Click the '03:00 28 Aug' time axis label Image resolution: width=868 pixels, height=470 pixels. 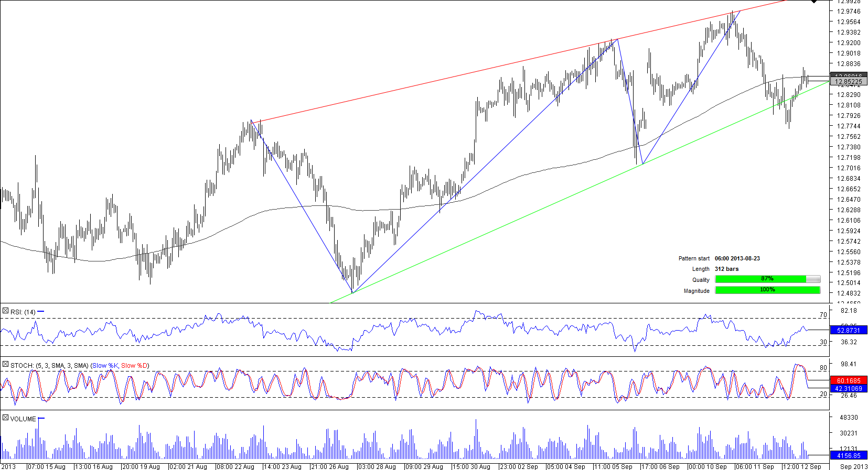click(377, 466)
